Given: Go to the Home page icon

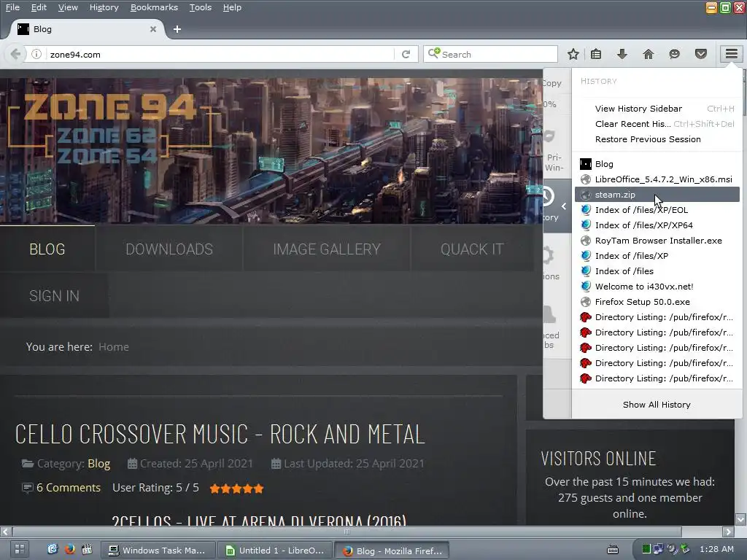Looking at the screenshot, I should [x=648, y=54].
